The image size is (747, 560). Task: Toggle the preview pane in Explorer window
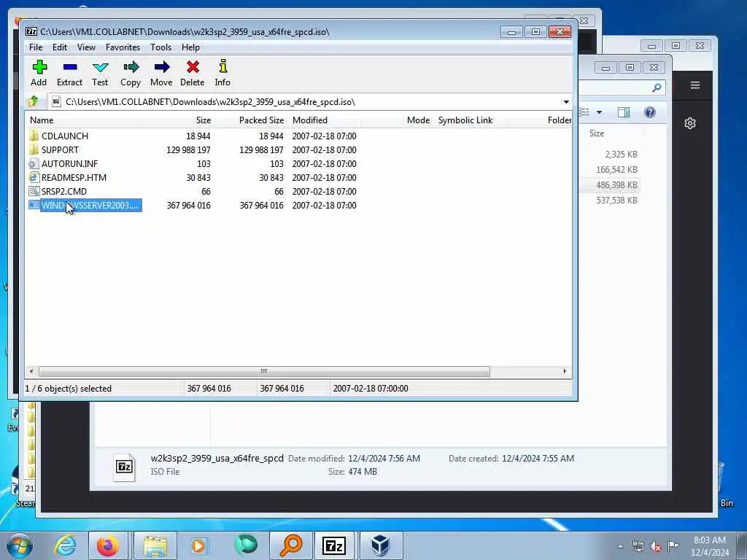pos(624,112)
